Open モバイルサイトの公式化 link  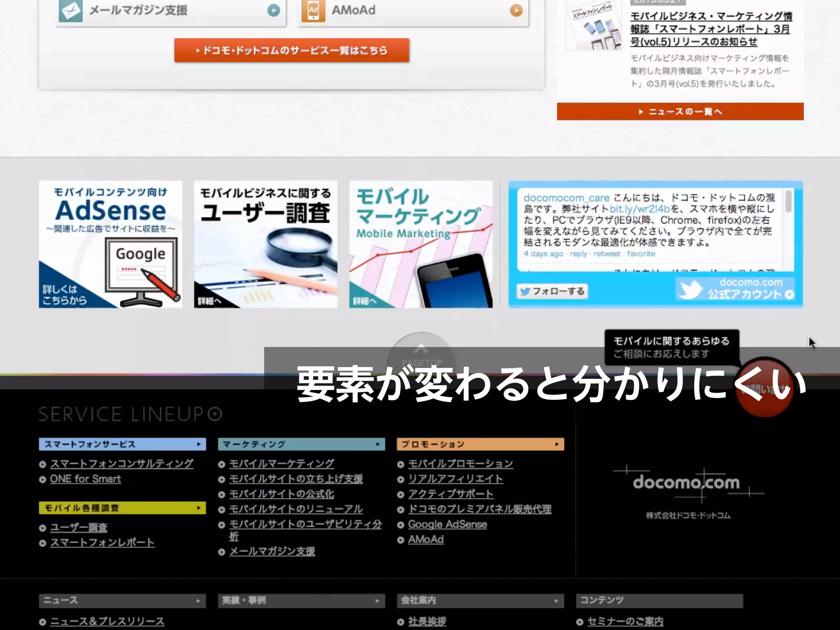[x=282, y=494]
